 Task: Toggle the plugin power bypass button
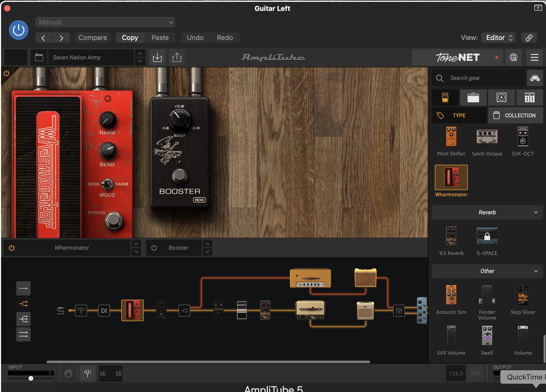pyautogui.click(x=19, y=30)
